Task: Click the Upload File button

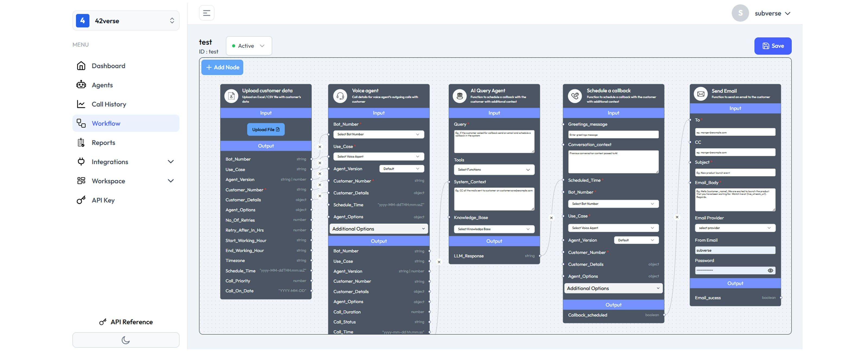Action: [x=266, y=129]
